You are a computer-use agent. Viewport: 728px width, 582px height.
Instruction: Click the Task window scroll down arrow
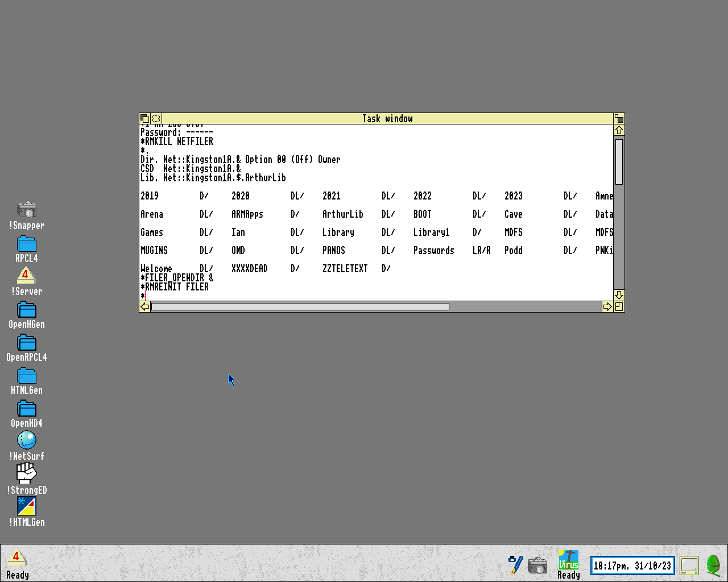pos(619,295)
